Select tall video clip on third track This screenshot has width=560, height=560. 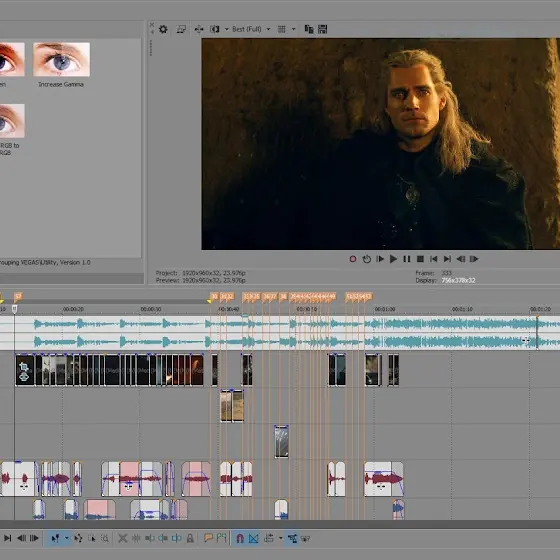click(x=281, y=442)
